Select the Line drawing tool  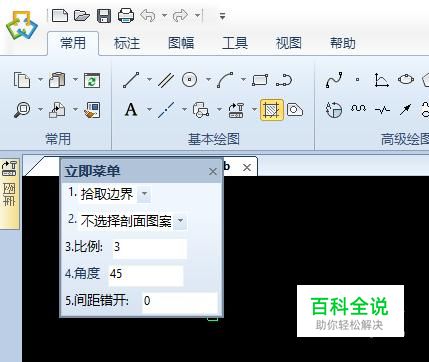(131, 80)
